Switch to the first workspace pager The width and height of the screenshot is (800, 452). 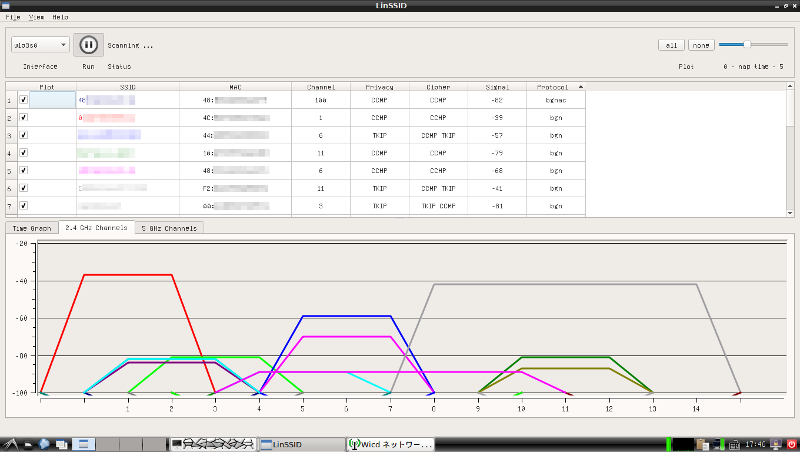pos(83,444)
